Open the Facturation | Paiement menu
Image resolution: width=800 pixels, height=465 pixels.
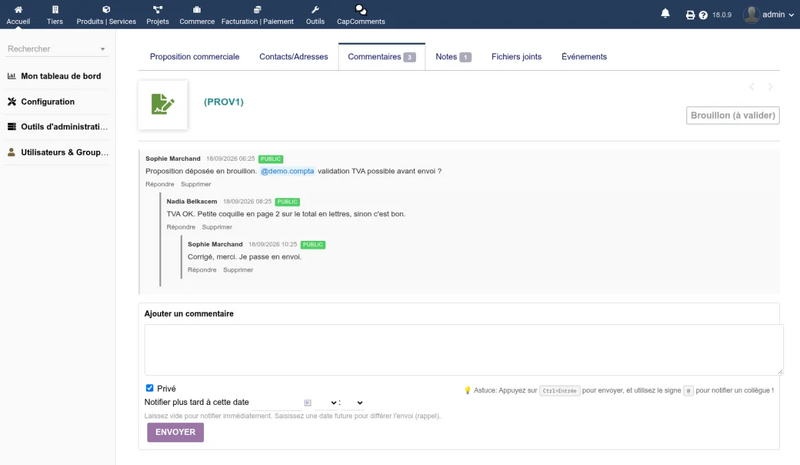pyautogui.click(x=257, y=15)
